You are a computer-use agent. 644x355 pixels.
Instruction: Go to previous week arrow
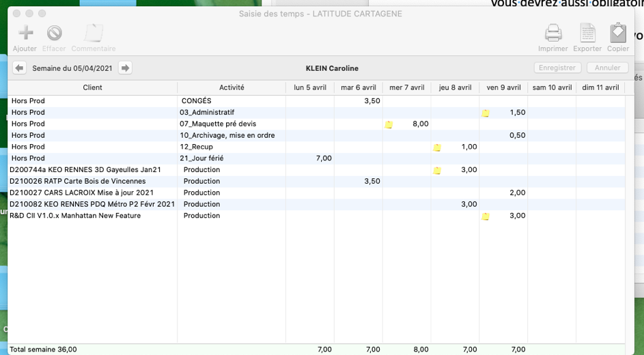click(x=19, y=68)
